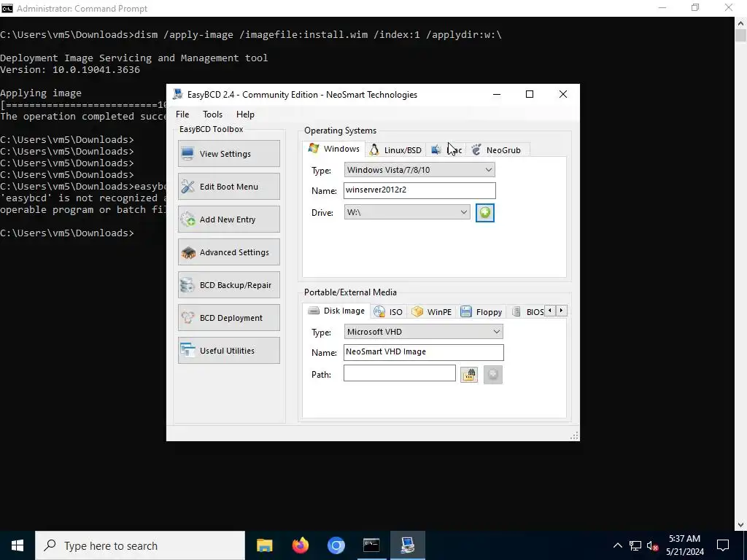The image size is (747, 560).
Task: Minimize the EasyBCD window
Action: click(x=496, y=94)
